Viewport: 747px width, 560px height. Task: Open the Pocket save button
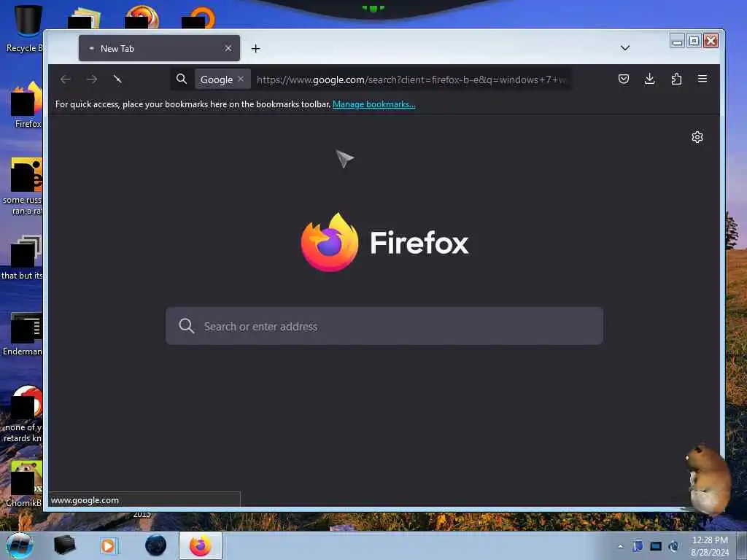tap(624, 79)
